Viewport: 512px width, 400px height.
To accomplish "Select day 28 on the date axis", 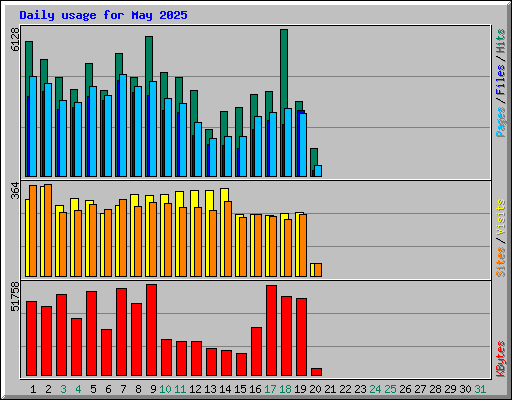I will pyautogui.click(x=435, y=389).
